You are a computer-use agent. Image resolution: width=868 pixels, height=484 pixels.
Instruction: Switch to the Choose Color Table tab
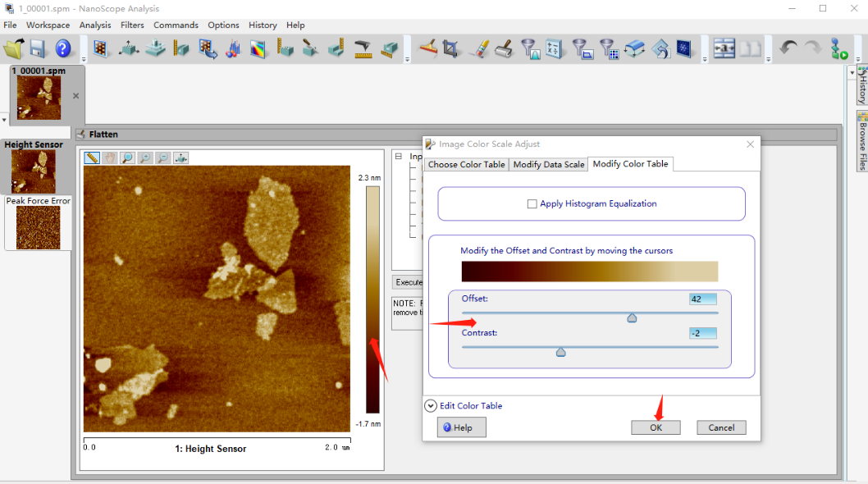point(466,164)
